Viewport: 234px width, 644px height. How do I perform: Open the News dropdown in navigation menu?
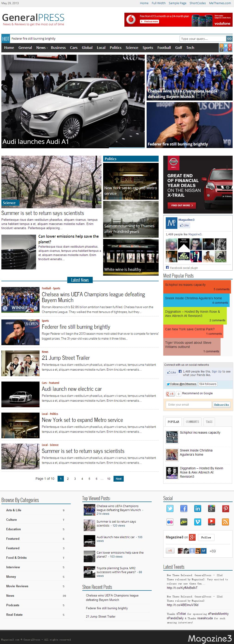tap(42, 47)
